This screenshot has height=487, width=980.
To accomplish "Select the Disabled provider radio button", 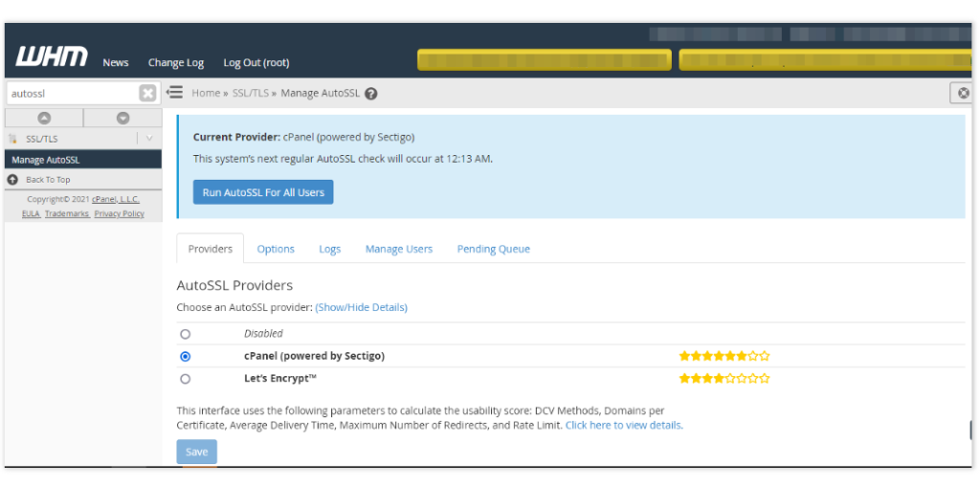I will click(x=186, y=334).
